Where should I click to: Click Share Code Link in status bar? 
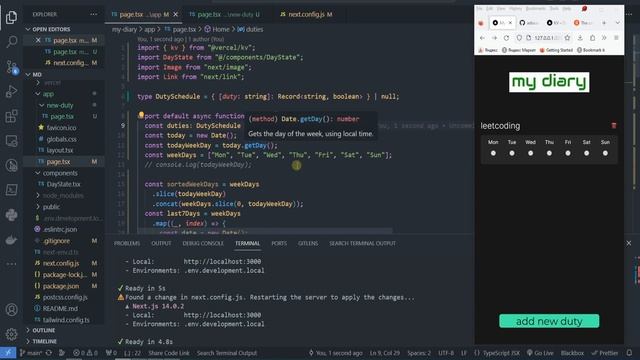pyautogui.click(x=169, y=353)
